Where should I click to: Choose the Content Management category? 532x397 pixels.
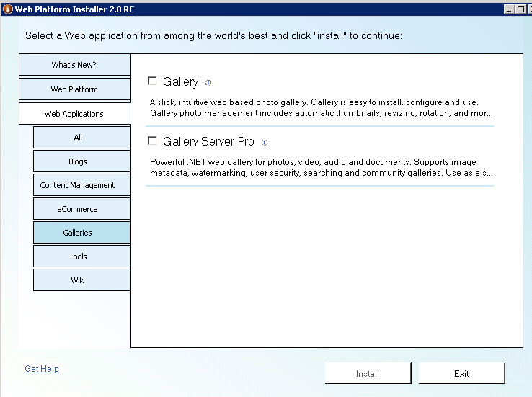tap(81, 185)
